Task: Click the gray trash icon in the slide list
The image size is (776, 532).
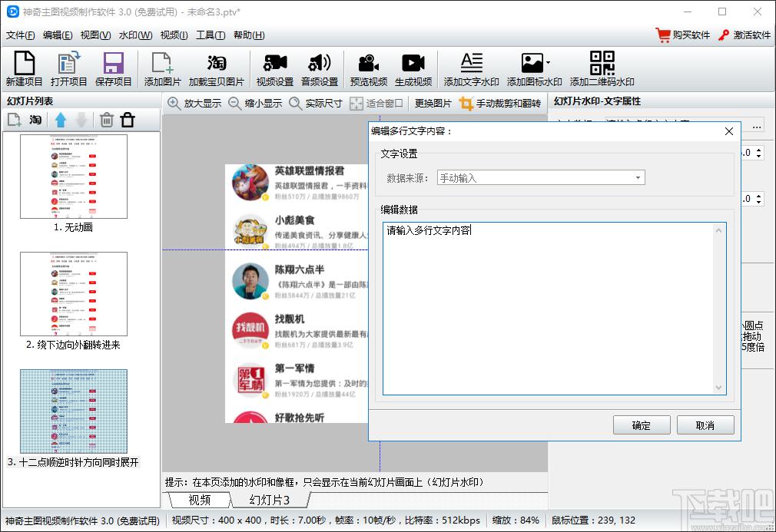Action: (106, 120)
